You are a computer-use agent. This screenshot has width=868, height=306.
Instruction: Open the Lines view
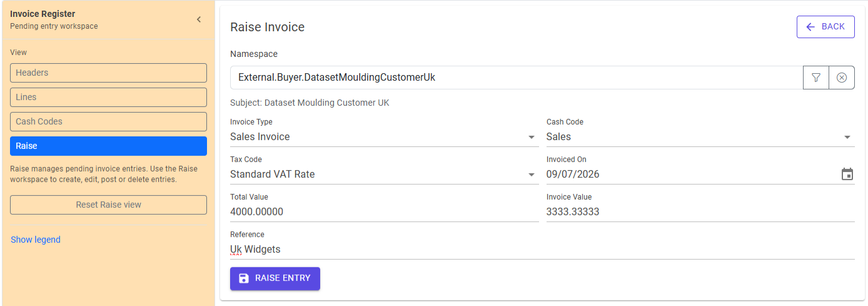[x=108, y=97]
